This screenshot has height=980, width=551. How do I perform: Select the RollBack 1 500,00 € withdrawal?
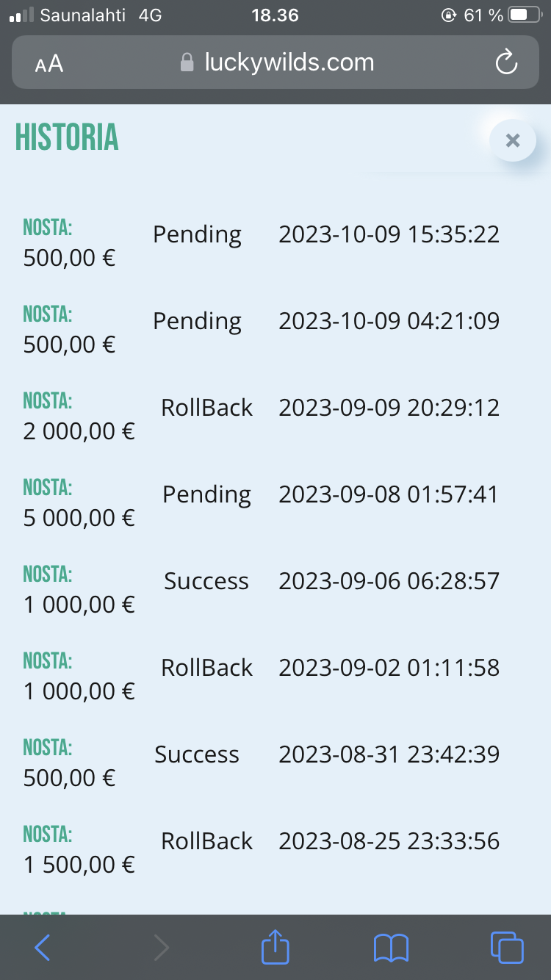click(x=275, y=849)
